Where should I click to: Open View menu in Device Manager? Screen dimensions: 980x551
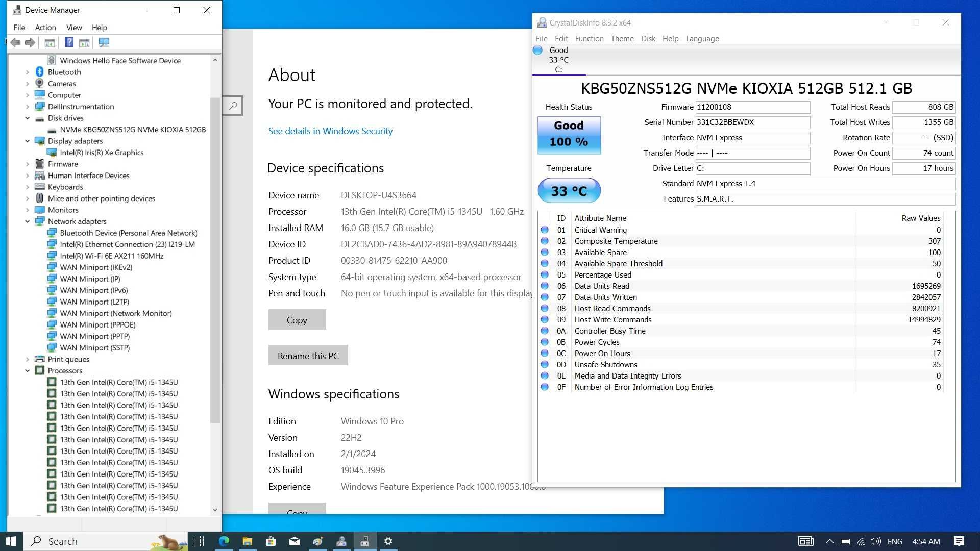[x=74, y=28]
